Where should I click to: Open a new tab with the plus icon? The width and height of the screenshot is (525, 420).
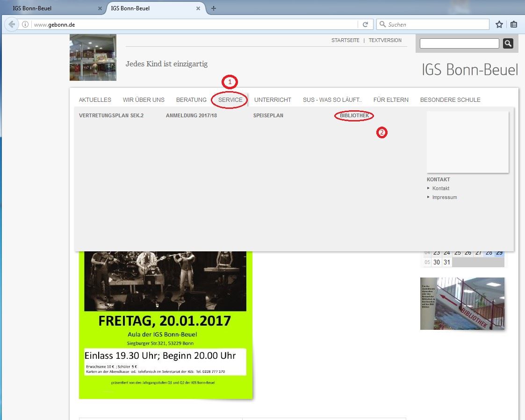214,8
